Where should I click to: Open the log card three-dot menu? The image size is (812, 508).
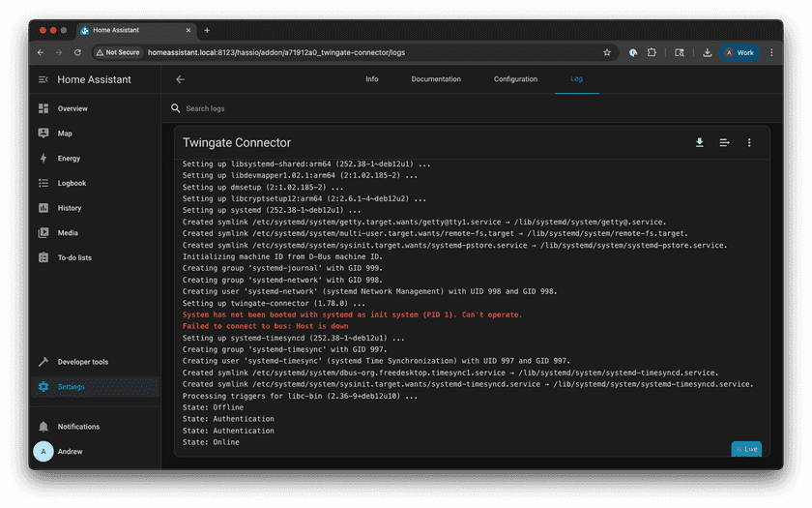click(749, 143)
